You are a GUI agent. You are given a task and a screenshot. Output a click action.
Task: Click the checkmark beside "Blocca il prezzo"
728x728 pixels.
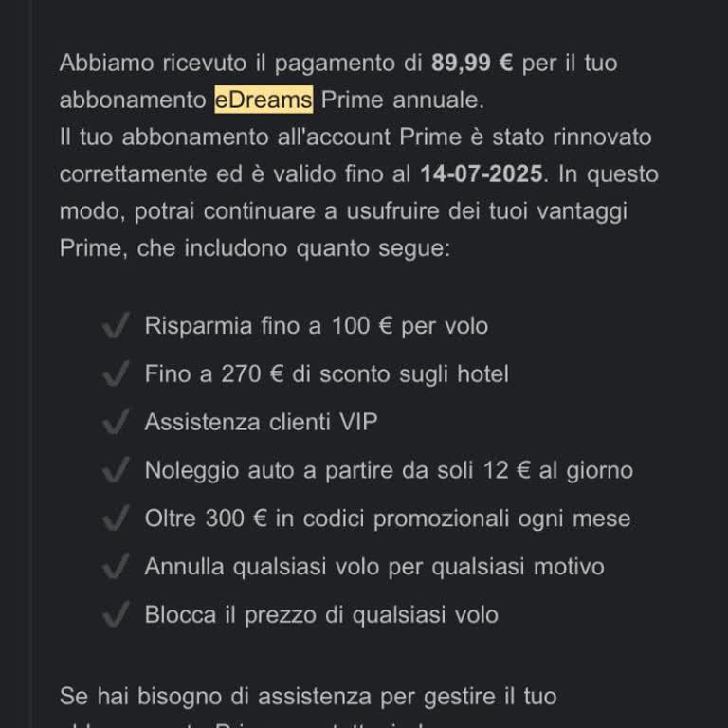coord(115,616)
